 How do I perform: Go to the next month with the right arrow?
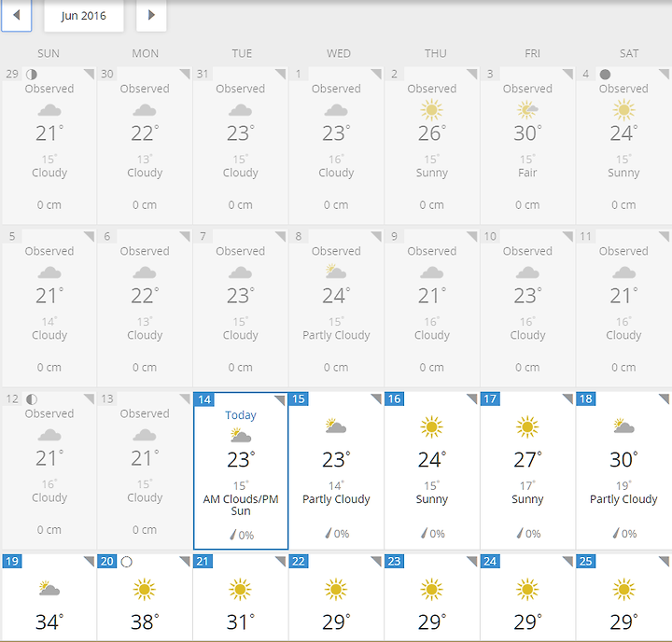(151, 16)
